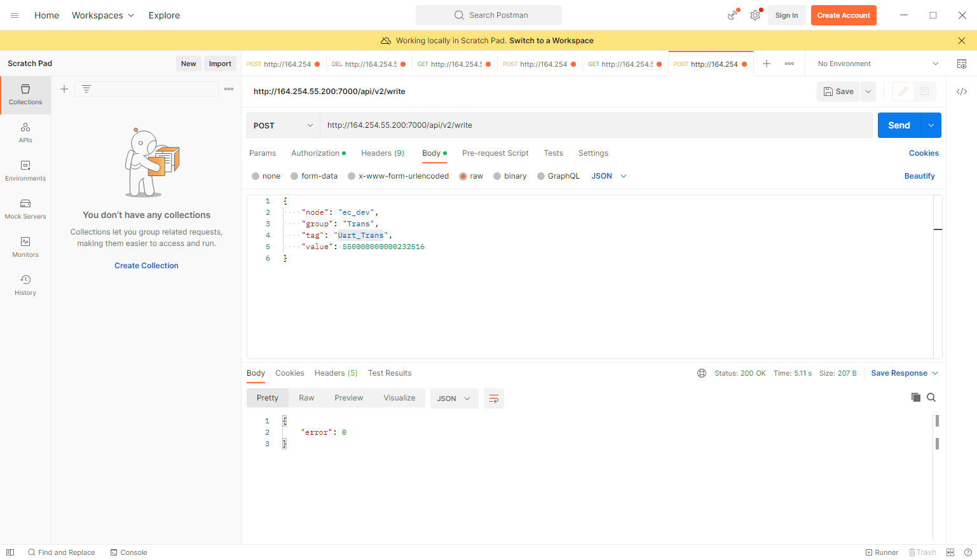This screenshot has height=560, width=977.
Task: Select the GraphQL body type
Action: (x=558, y=176)
